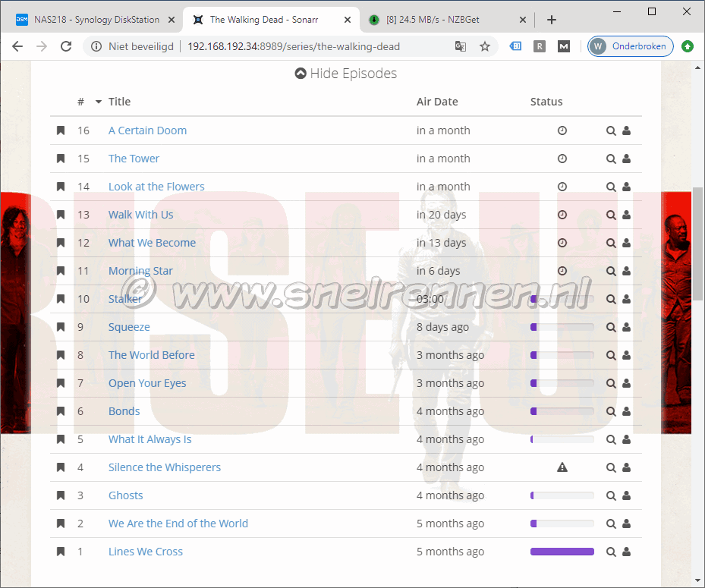The image size is (705, 588).
Task: Search for episode The Tower
Action: click(x=611, y=159)
